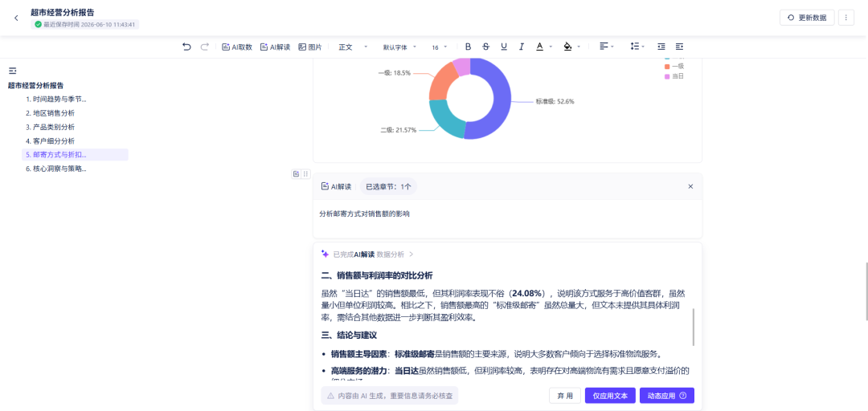
Task: Click the 仅应用文本 button
Action: 610,396
